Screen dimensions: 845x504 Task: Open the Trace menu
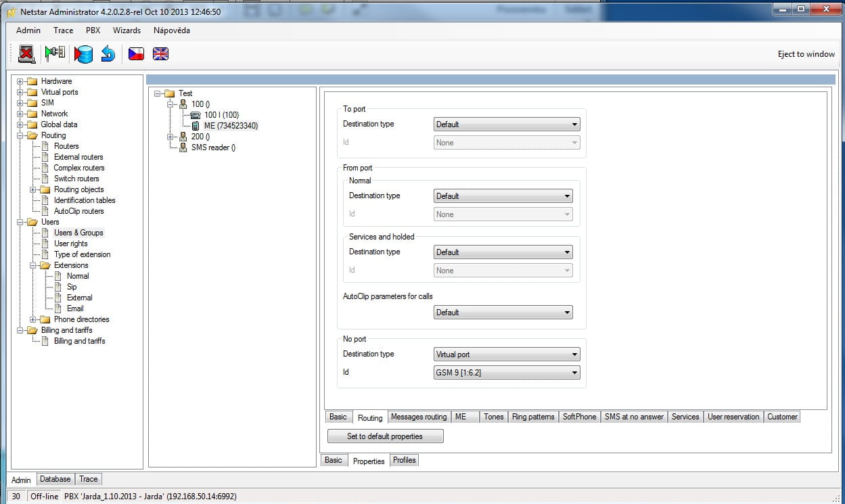click(63, 30)
